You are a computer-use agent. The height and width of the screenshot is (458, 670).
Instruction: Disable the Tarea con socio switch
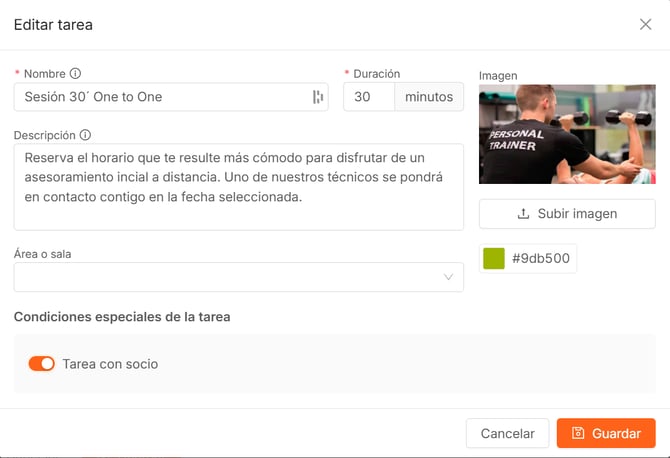(x=41, y=364)
